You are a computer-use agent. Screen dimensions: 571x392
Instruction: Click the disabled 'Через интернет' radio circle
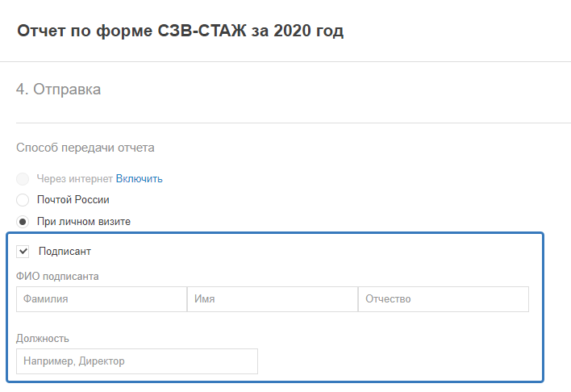pyautogui.click(x=23, y=178)
